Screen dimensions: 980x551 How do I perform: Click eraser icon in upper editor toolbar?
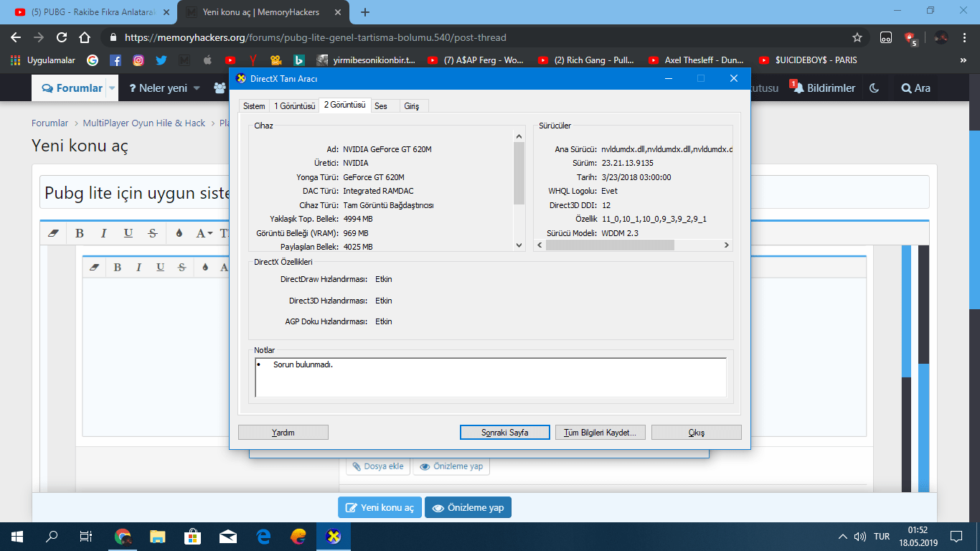tap(52, 233)
